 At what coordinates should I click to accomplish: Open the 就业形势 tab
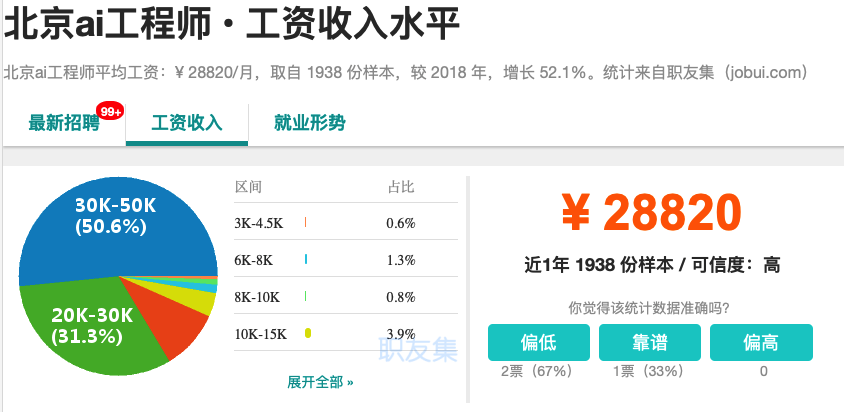pyautogui.click(x=309, y=123)
